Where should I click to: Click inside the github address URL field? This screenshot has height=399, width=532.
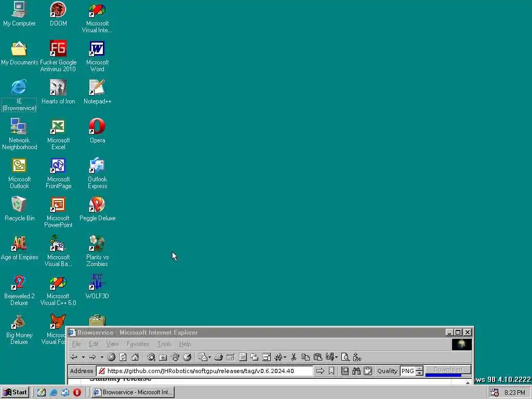tap(205, 371)
